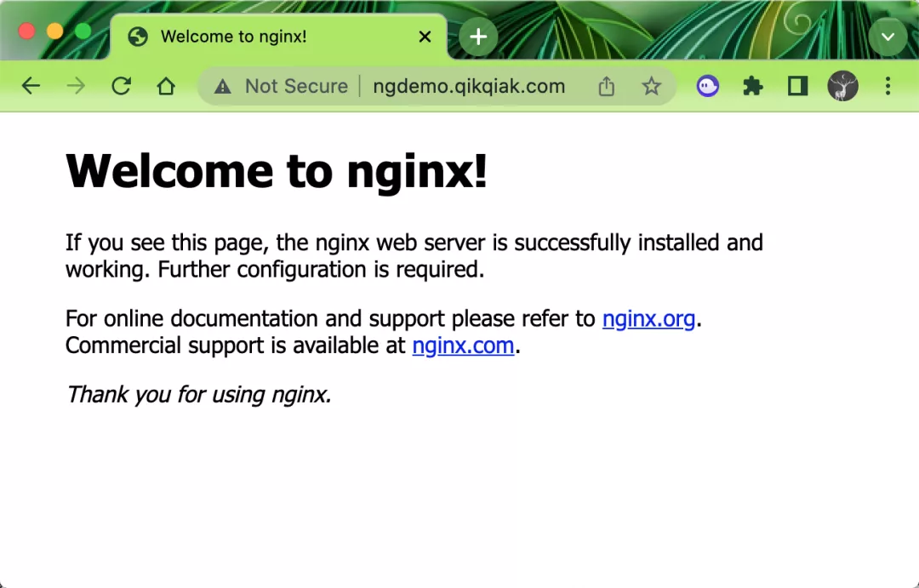Go back to the previous page

(x=31, y=86)
